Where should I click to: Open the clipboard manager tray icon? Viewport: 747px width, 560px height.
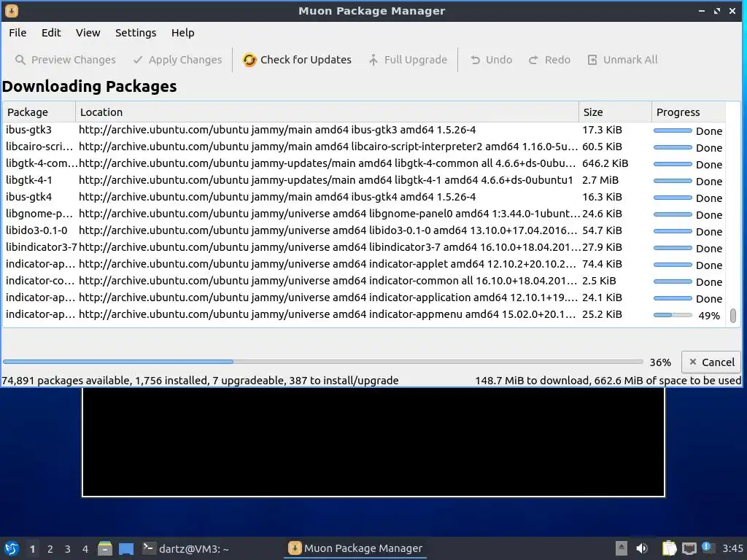click(669, 548)
